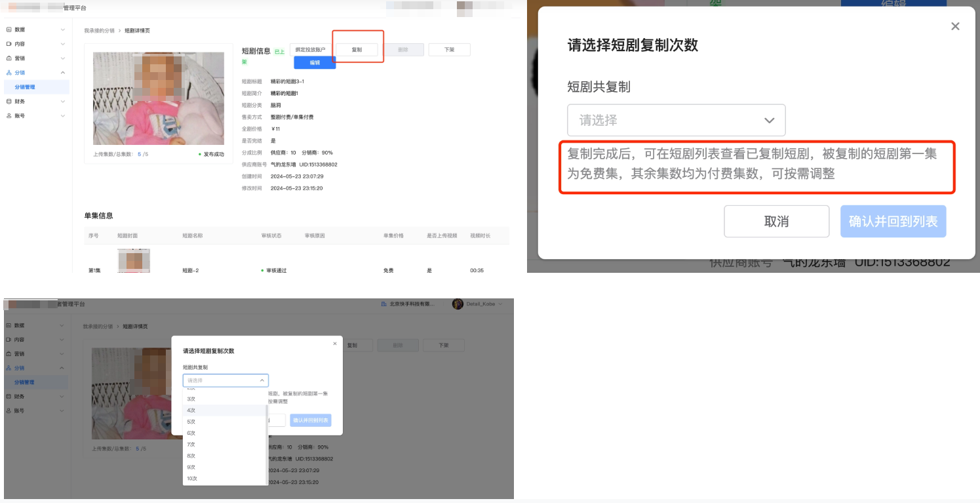Screen dimensions: 980x503
Task: Click the drama cover image on the undimmed page
Action: [x=159, y=99]
